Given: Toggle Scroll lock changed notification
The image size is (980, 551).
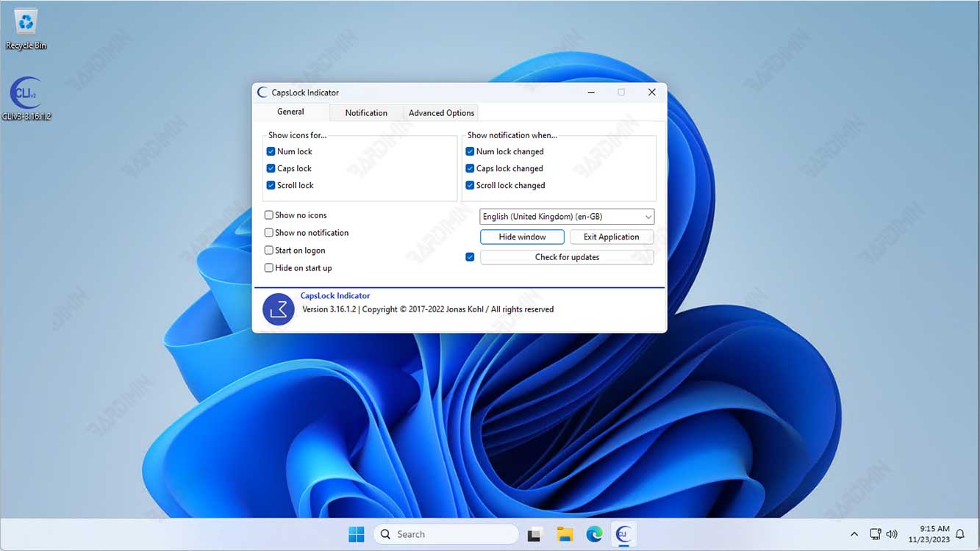Looking at the screenshot, I should coord(470,185).
